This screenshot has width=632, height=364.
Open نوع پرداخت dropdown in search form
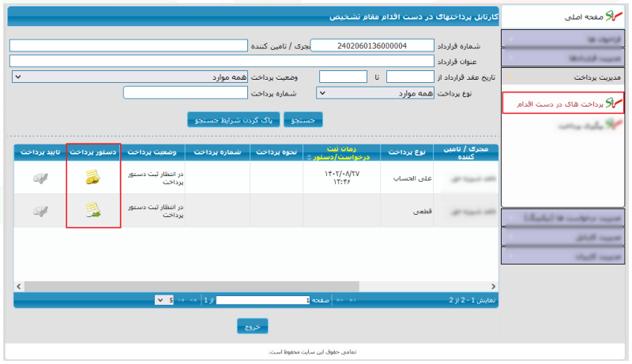click(375, 93)
